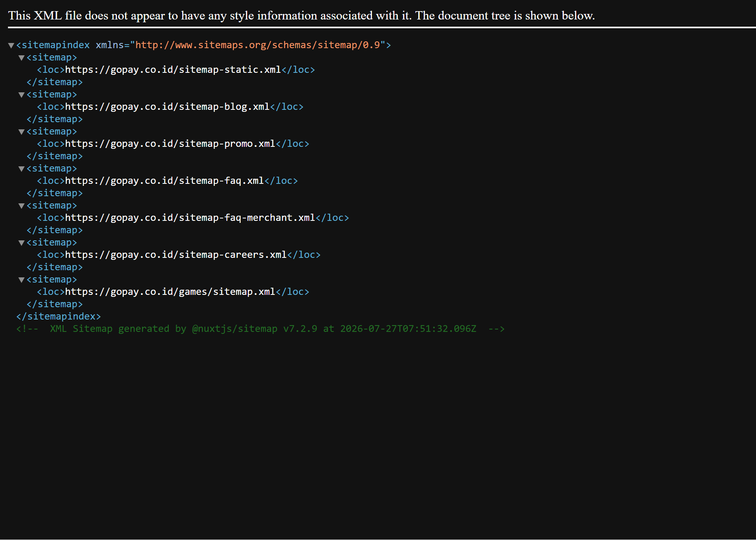This screenshot has width=756, height=540.
Task: Click the sitemap-faq.xml URL text
Action: coord(165,181)
